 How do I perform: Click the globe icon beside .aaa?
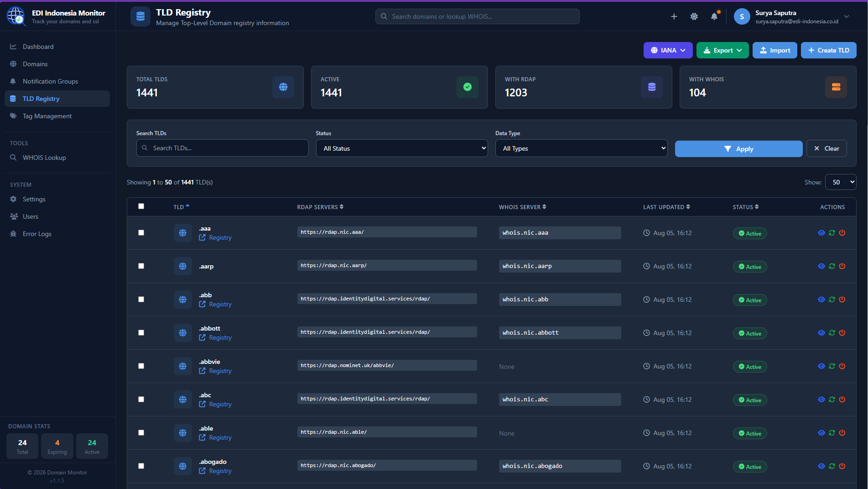click(182, 233)
